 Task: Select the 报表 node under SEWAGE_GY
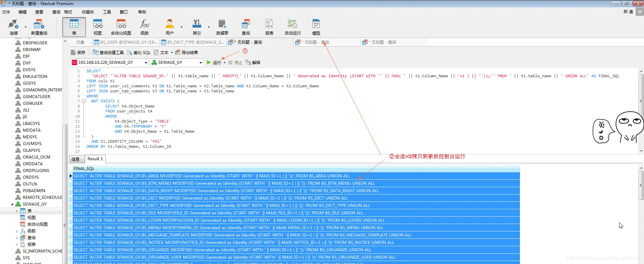pyautogui.click(x=31, y=244)
